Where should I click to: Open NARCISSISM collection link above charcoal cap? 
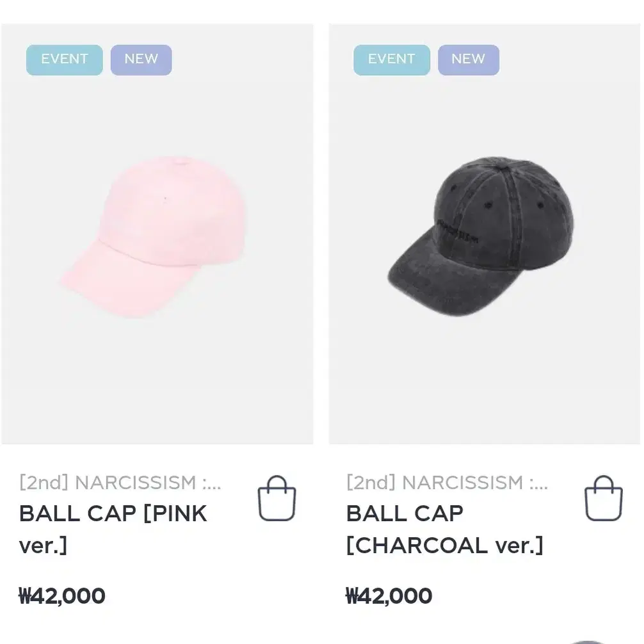pyautogui.click(x=447, y=482)
